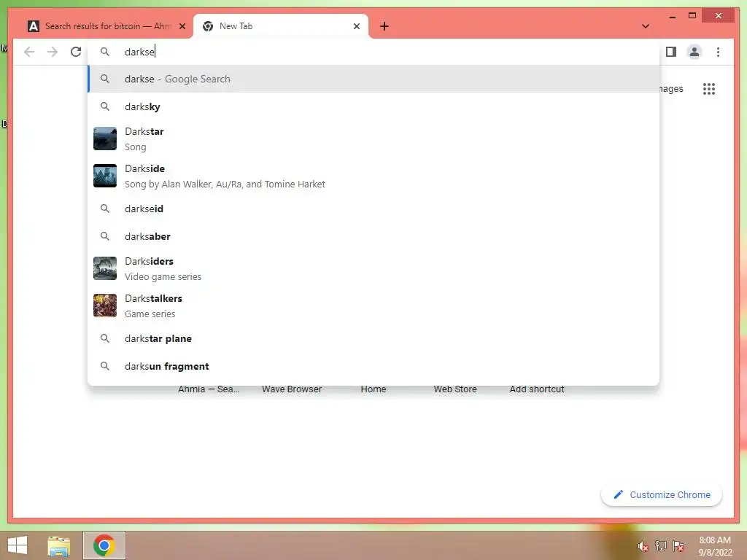Click Add shortcut
The width and height of the screenshot is (747, 560).
coord(537,389)
